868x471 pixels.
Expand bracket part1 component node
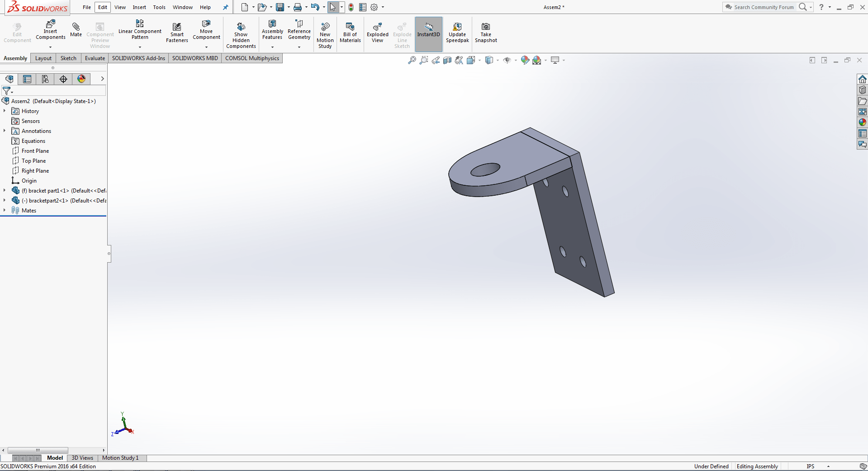click(5, 190)
